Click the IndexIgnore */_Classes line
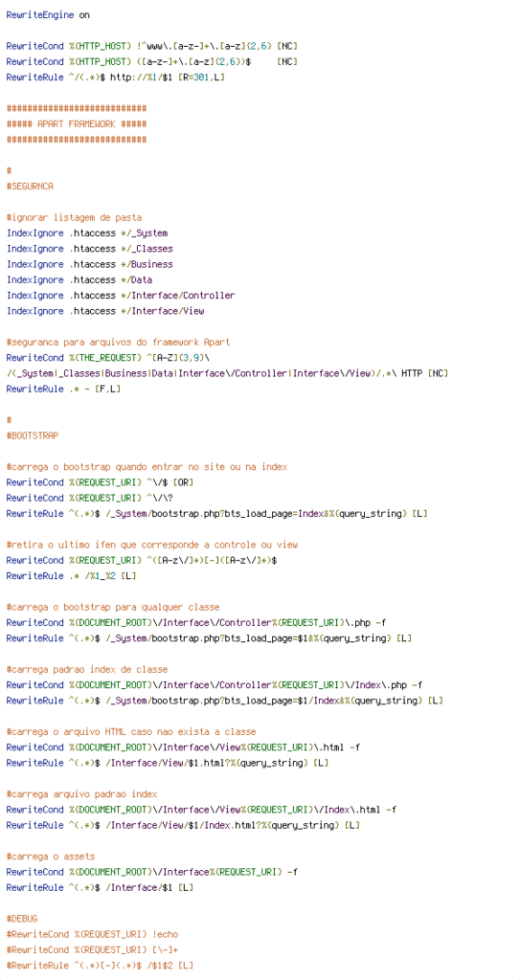The image size is (520, 980). pyautogui.click(x=89, y=249)
